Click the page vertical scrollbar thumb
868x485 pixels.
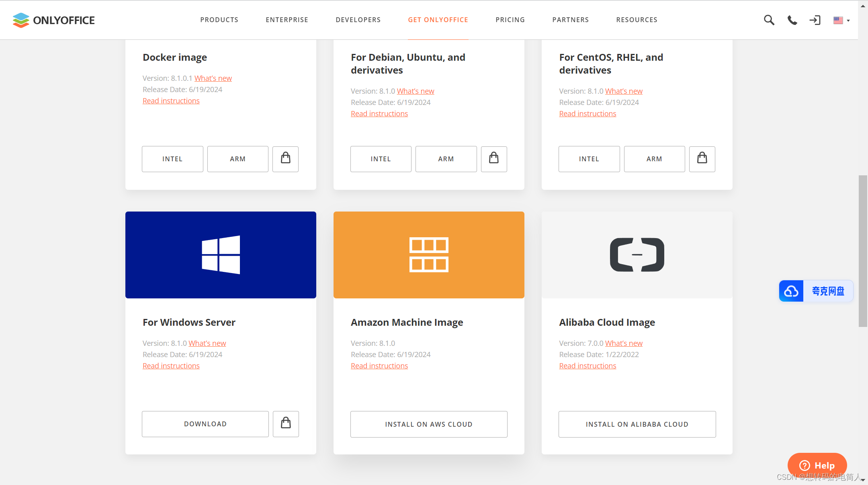863,251
